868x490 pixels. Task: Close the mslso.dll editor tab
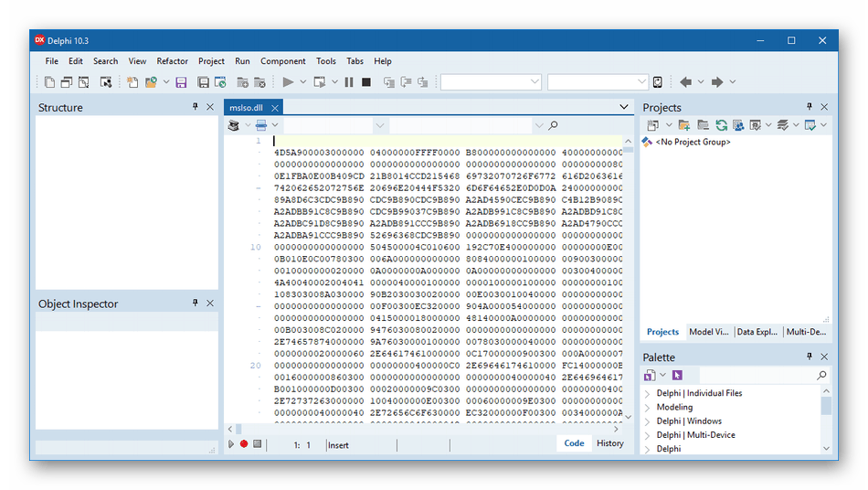pyautogui.click(x=275, y=108)
